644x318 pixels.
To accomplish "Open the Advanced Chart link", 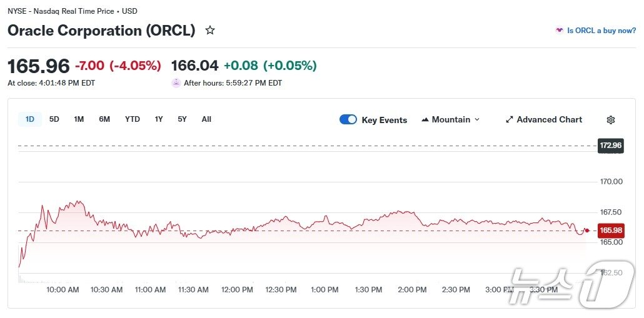I will (x=549, y=119).
